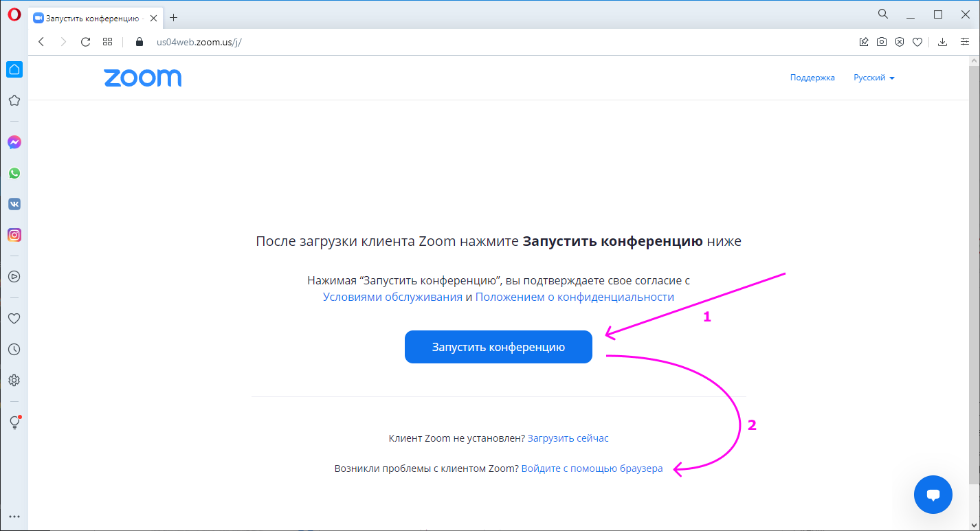
Task: Open the Opera settings gear
Action: click(14, 380)
